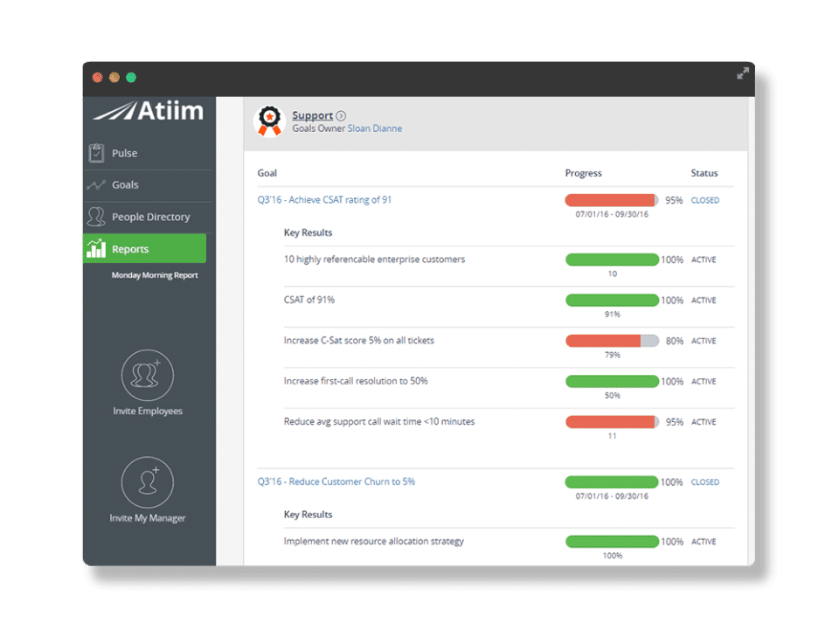This screenshot has height=644, width=839.
Task: Click Key Results heading under Customer Churn goal
Action: point(309,515)
